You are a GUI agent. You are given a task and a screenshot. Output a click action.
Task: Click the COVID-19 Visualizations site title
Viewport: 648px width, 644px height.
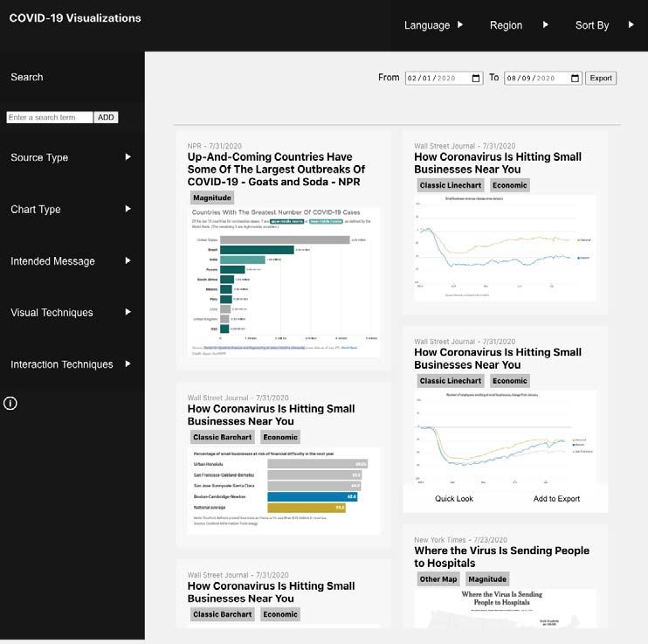[x=75, y=18]
